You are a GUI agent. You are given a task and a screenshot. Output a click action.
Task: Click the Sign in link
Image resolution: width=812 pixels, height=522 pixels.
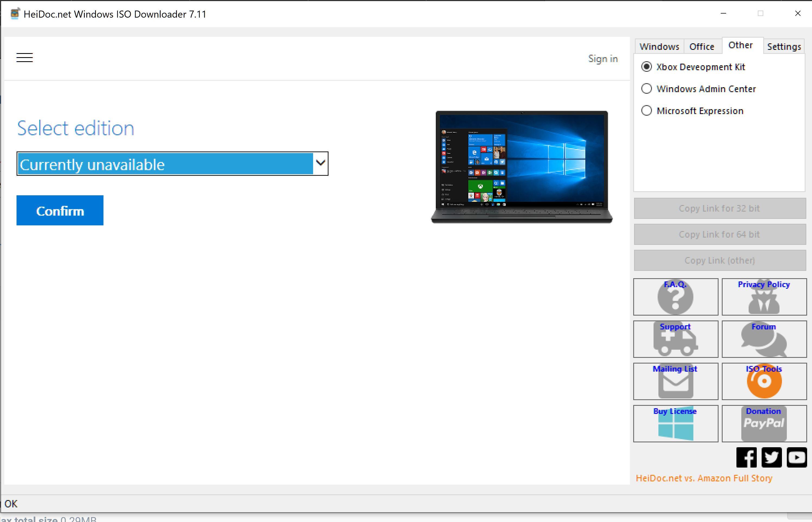[603, 59]
